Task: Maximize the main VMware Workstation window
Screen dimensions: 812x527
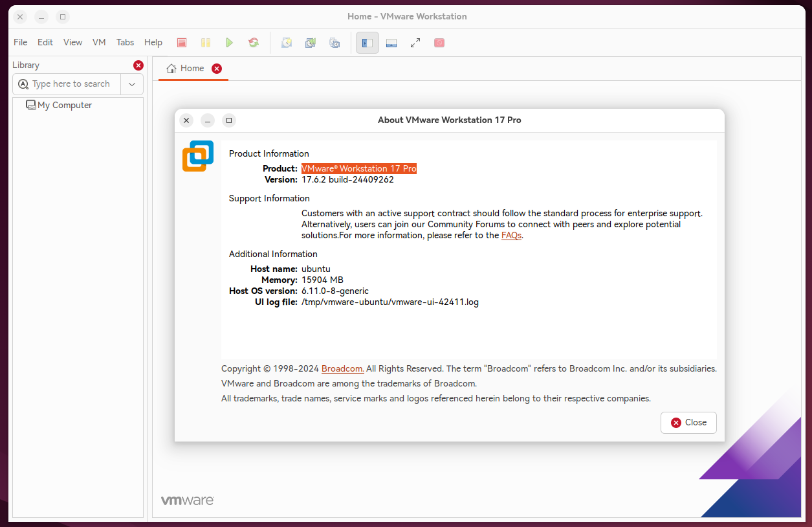Action: pyautogui.click(x=63, y=17)
